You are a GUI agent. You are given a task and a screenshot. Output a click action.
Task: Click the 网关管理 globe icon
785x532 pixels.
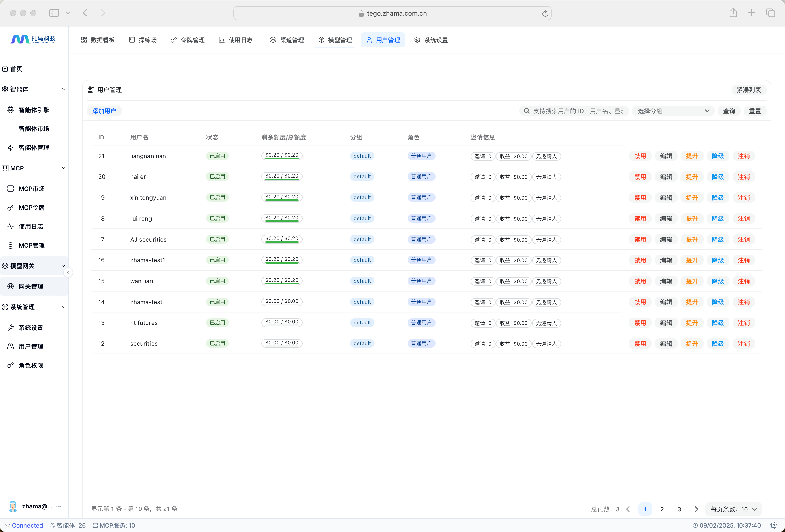pyautogui.click(x=11, y=286)
